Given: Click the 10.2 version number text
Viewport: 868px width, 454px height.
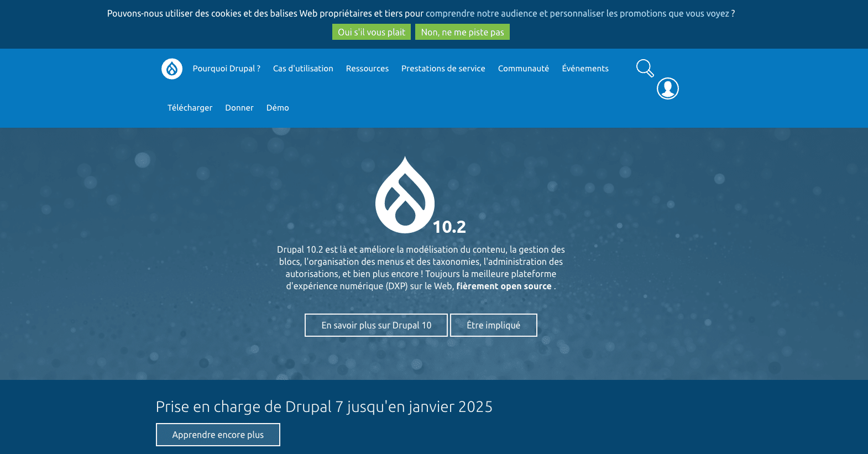Looking at the screenshot, I should click(x=449, y=227).
